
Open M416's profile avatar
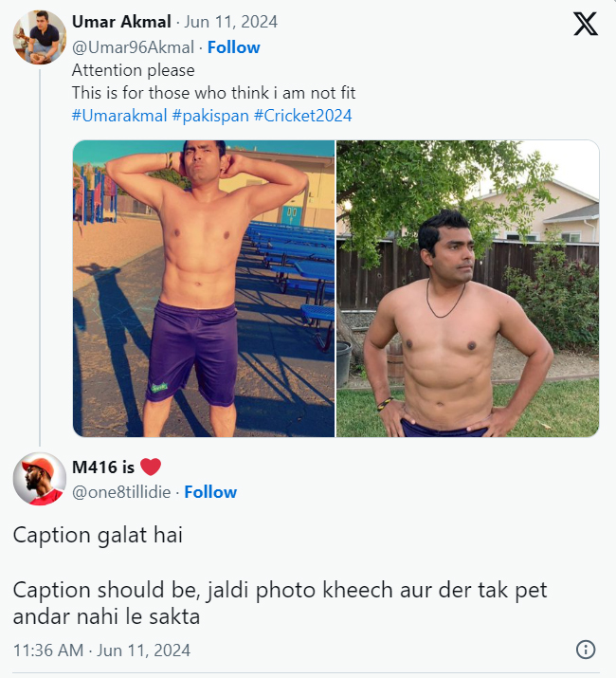coord(39,479)
